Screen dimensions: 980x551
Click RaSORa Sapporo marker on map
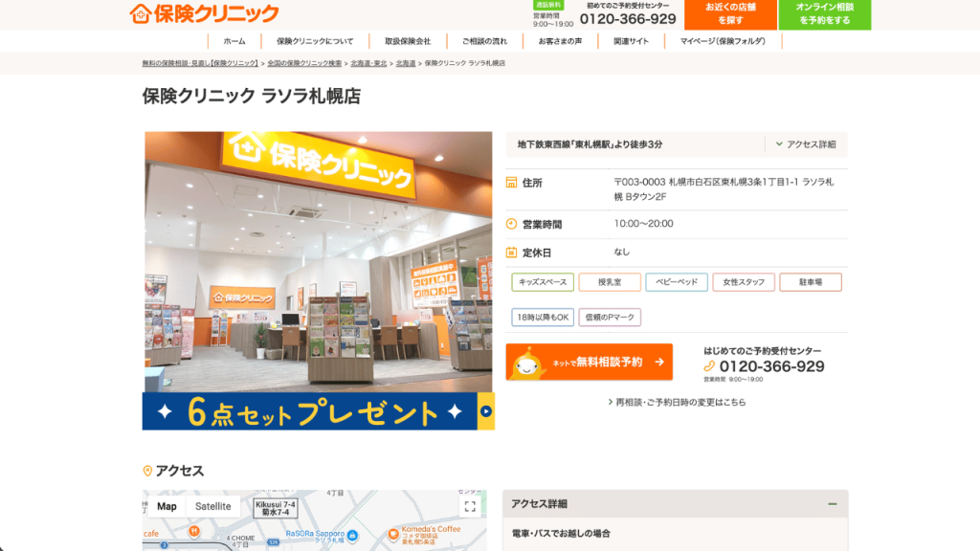point(352,536)
